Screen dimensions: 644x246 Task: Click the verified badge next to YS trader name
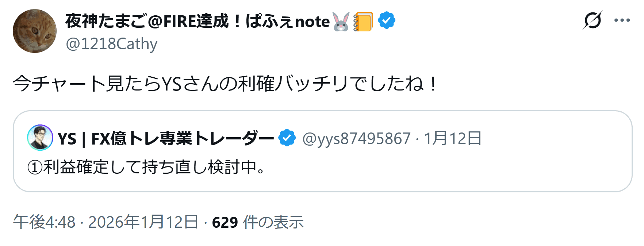click(287, 138)
